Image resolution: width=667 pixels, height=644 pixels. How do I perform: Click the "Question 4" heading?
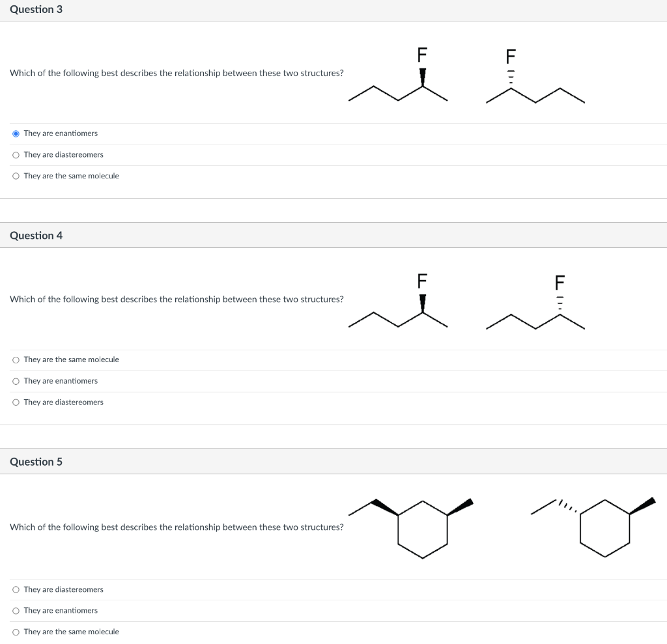tap(36, 236)
